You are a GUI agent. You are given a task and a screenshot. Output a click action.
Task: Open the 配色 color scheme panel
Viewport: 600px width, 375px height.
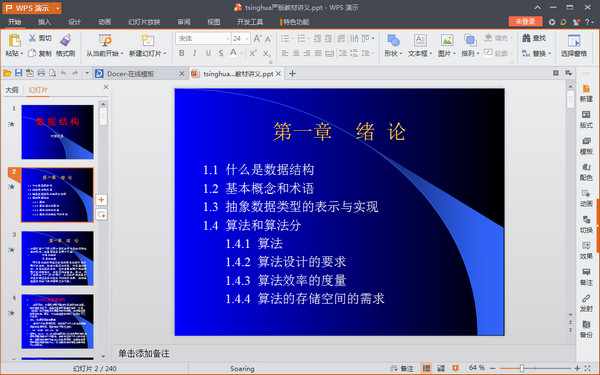[586, 172]
